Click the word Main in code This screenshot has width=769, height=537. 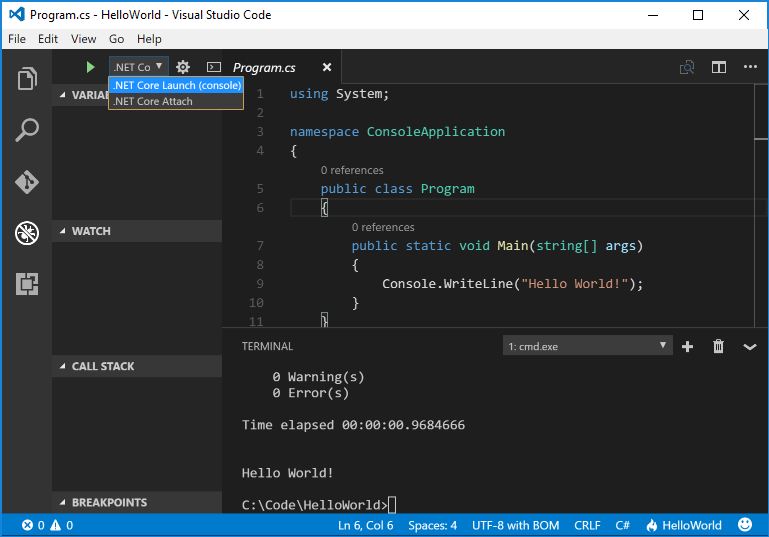[513, 246]
